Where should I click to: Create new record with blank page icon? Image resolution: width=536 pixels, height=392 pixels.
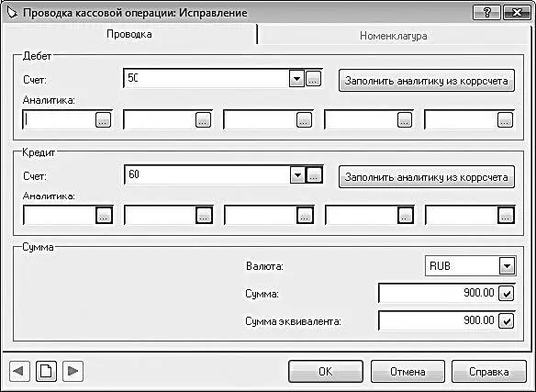tap(46, 371)
